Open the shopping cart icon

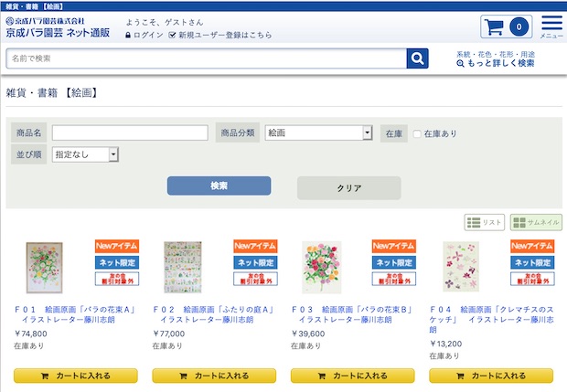[494, 26]
